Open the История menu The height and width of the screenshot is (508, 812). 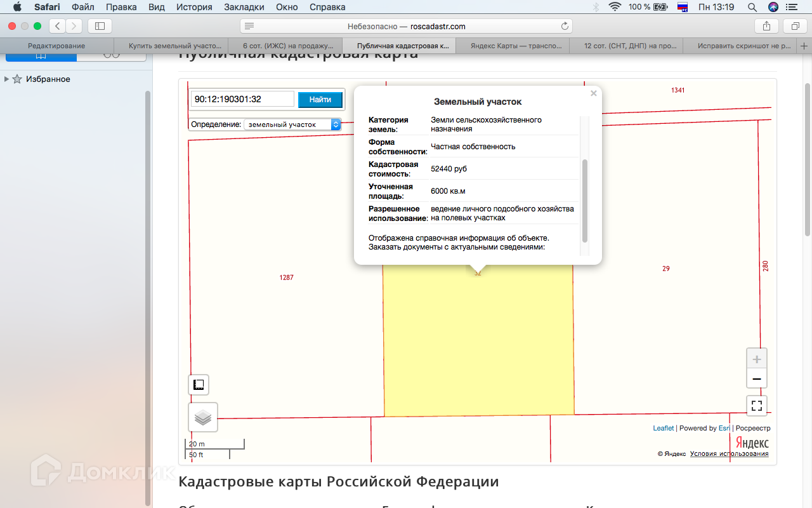[x=194, y=7]
